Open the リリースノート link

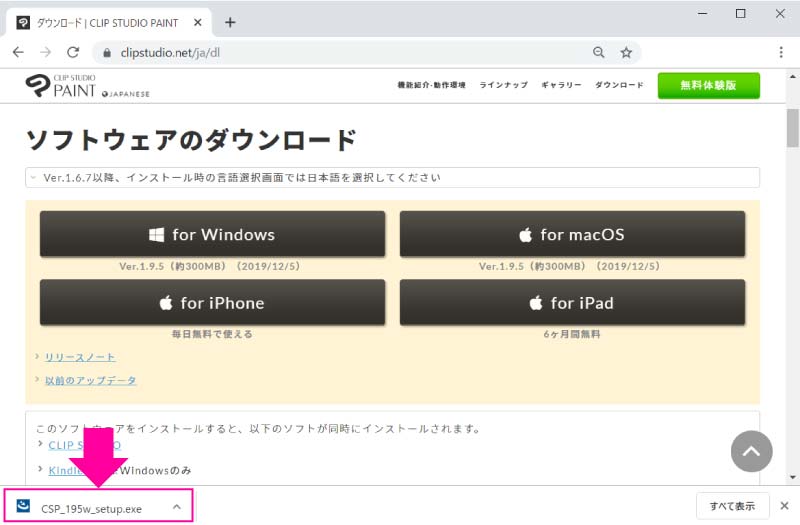point(80,357)
